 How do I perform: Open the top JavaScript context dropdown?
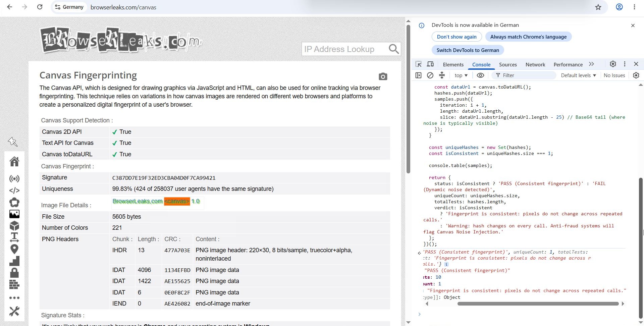(x=461, y=75)
